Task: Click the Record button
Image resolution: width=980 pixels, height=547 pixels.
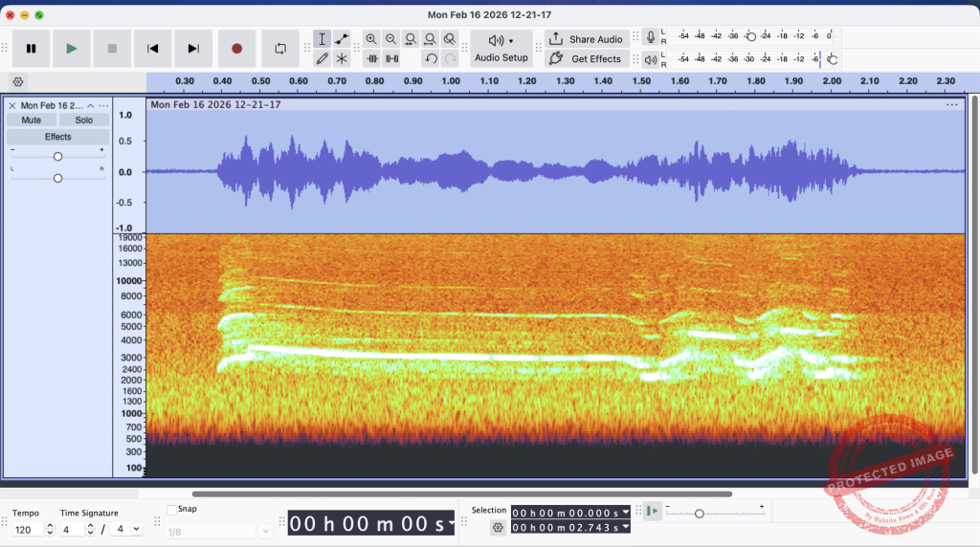Action: point(236,48)
